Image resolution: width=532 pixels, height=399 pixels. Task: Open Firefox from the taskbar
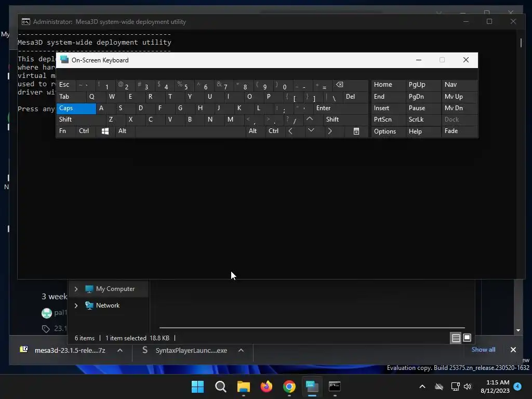pos(267,387)
